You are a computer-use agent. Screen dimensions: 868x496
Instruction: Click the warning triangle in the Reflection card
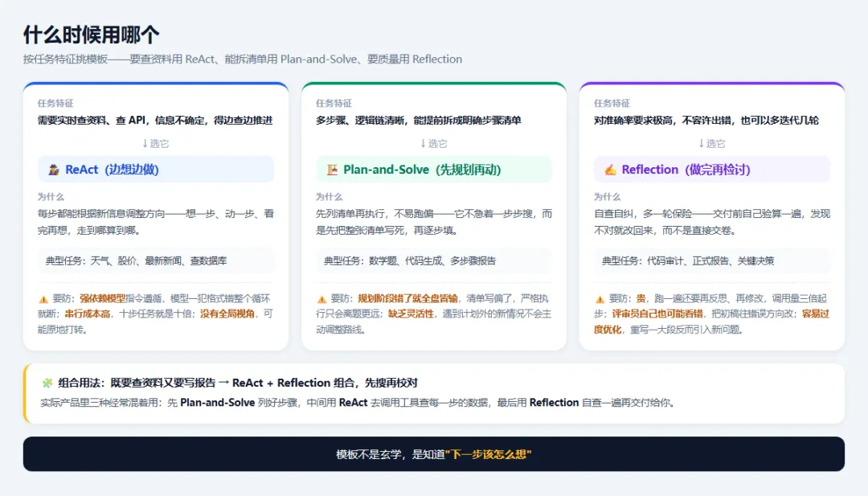pyautogui.click(x=600, y=299)
